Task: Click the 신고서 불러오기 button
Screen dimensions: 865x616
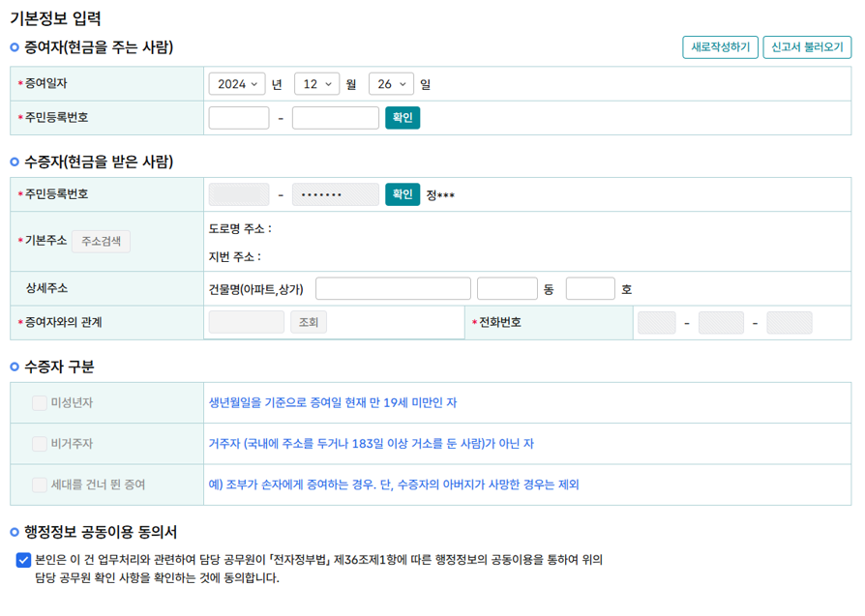Action: (808, 47)
